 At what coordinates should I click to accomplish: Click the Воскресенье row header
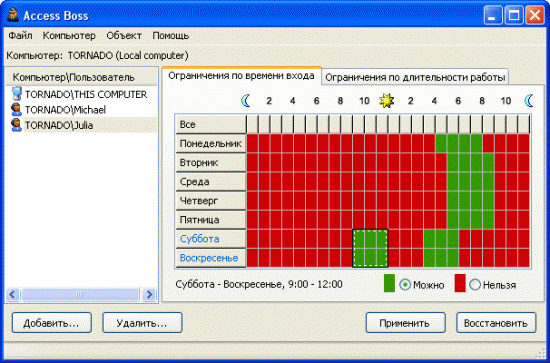[x=210, y=258]
